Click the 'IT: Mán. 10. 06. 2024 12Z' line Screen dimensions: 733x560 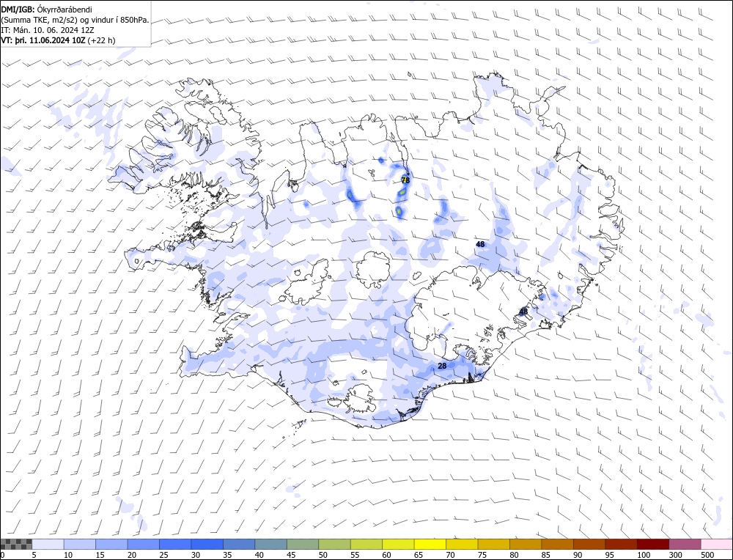(x=48, y=30)
